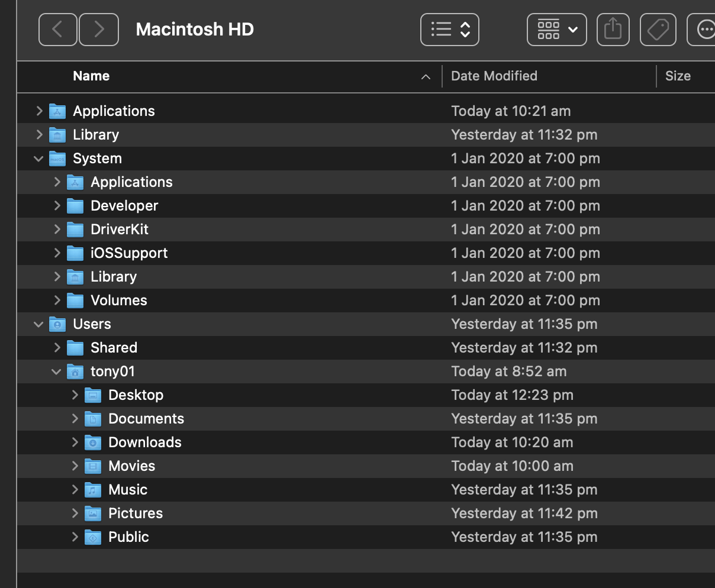Select the Music folder icon
This screenshot has width=715, height=588.
tap(93, 490)
